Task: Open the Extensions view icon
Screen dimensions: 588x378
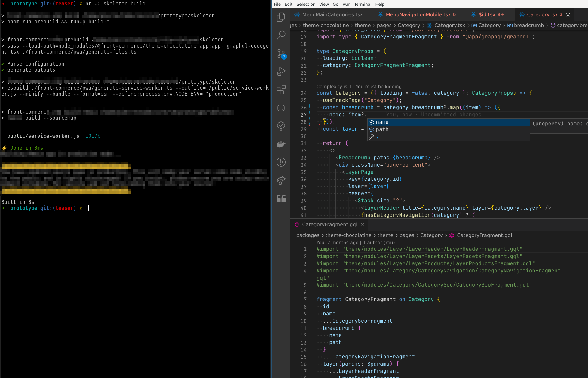Action: 281,90
